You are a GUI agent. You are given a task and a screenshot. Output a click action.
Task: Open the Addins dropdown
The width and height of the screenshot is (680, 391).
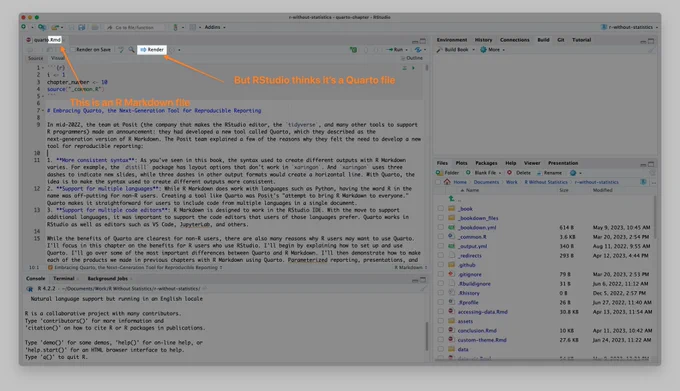tap(215, 27)
